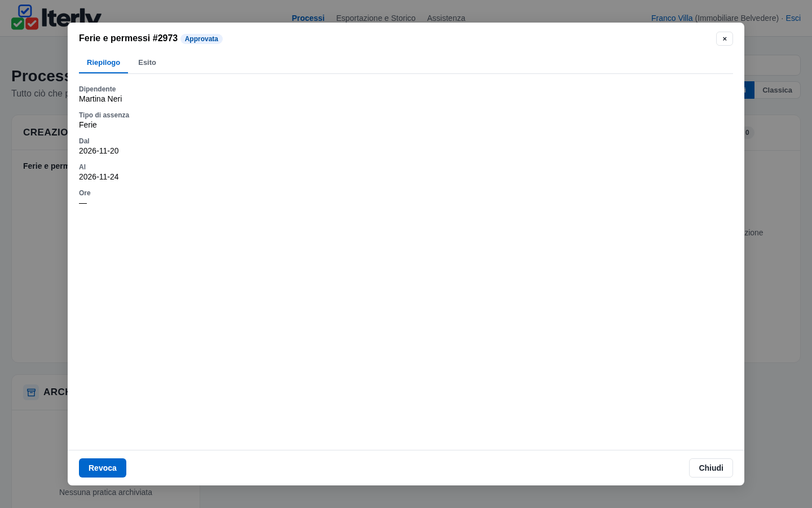This screenshot has height=508, width=812.
Task: Click the archive box icon
Action: (x=31, y=392)
